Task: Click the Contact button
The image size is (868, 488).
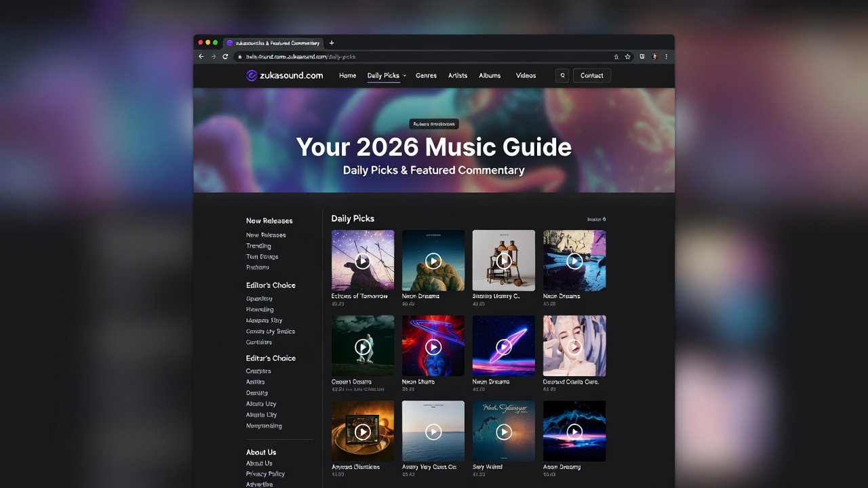Action: click(x=591, y=75)
